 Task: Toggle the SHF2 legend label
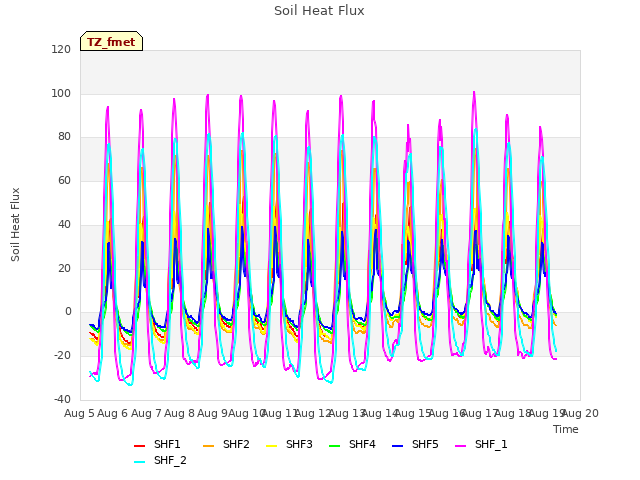click(x=236, y=444)
